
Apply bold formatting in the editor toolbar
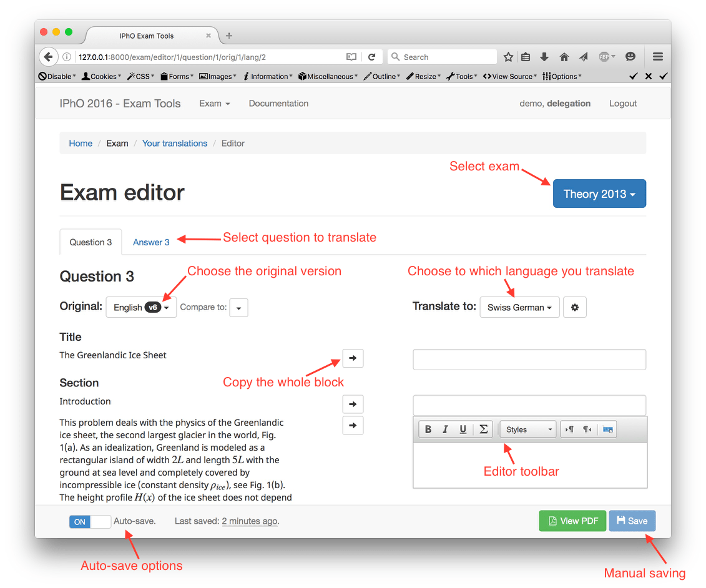pos(428,429)
